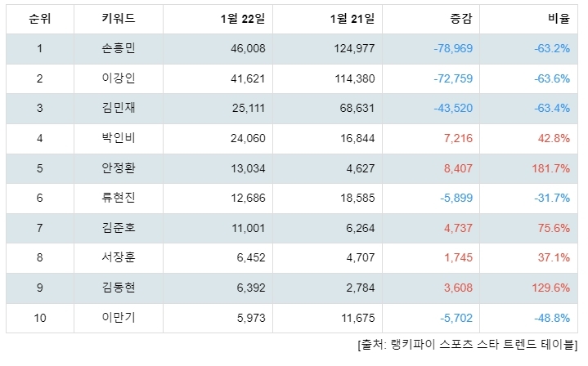Image resolution: width=588 pixels, height=366 pixels.
Task: Select the 1월 22일 column header
Action: pyautogui.click(x=243, y=18)
